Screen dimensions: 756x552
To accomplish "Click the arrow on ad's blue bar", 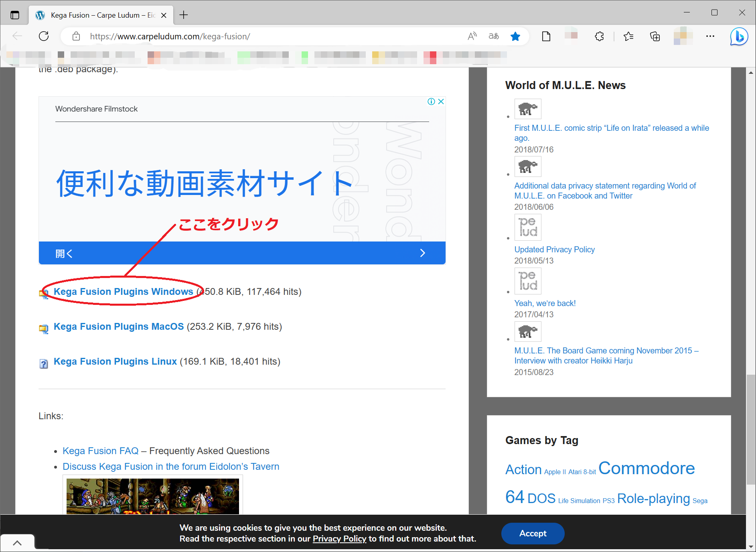I will (422, 253).
